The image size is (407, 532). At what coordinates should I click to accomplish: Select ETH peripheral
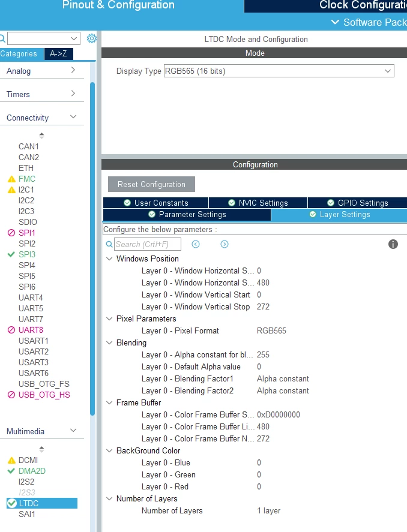coord(26,169)
